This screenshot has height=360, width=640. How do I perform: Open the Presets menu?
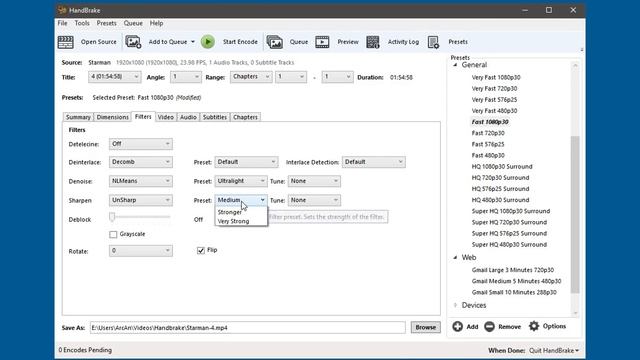tap(107, 23)
